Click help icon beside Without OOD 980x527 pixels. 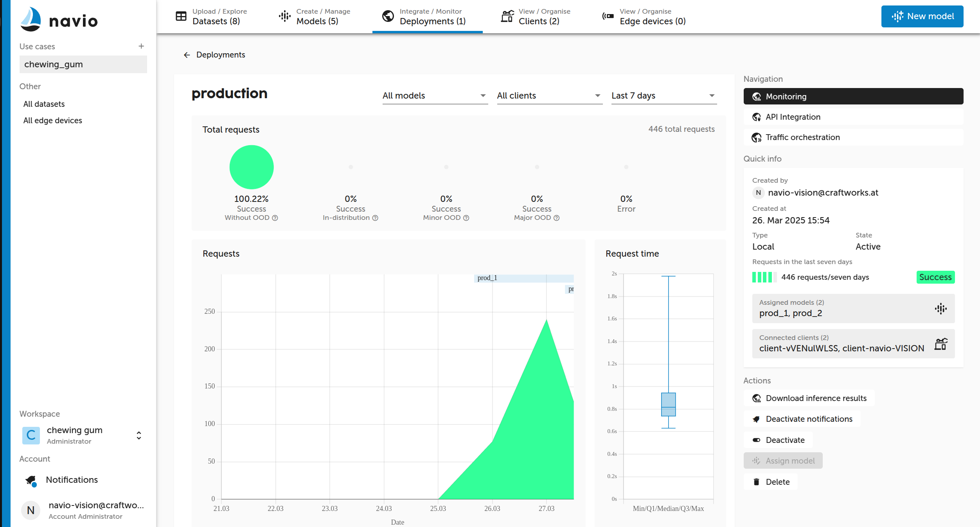click(x=275, y=218)
